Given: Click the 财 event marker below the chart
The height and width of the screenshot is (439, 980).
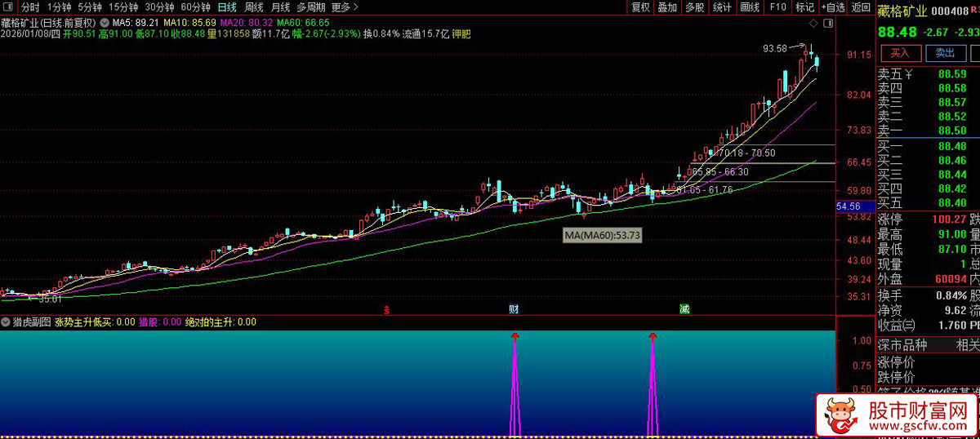Looking at the screenshot, I should pyautogui.click(x=514, y=309).
